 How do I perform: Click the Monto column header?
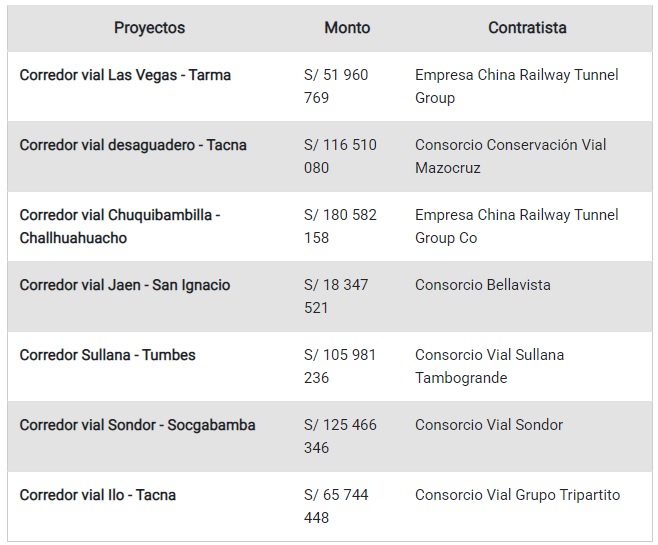347,28
